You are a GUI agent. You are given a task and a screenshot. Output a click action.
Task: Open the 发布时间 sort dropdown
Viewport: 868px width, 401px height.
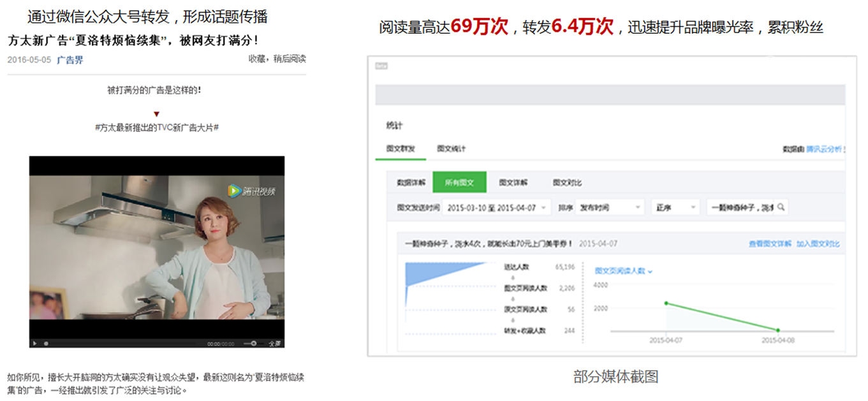click(609, 208)
